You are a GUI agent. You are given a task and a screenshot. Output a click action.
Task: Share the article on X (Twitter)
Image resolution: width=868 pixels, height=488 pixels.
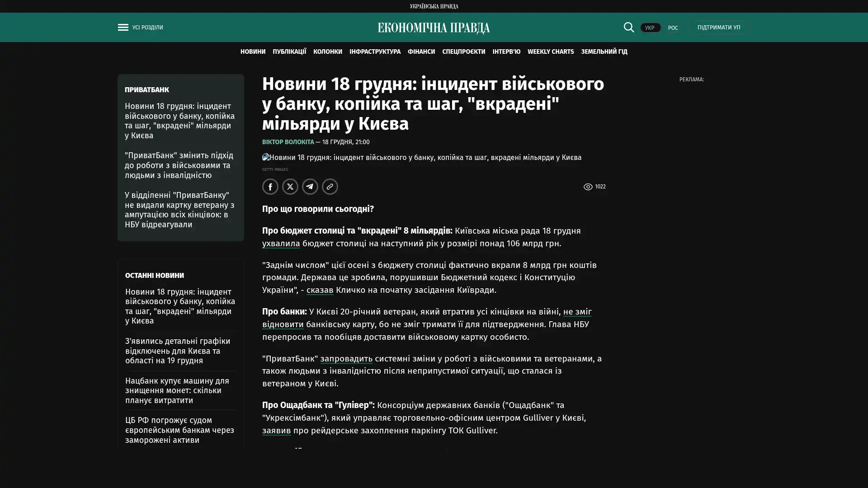coord(290,187)
